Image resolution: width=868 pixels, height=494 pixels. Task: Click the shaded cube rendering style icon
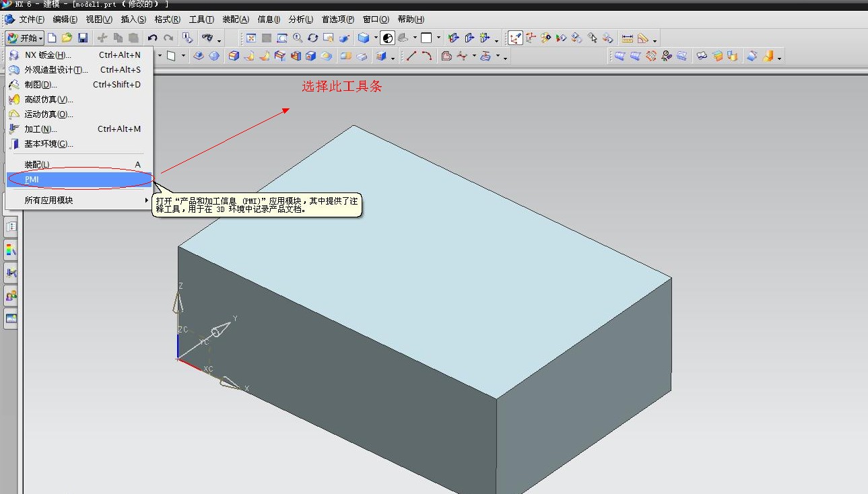(364, 38)
